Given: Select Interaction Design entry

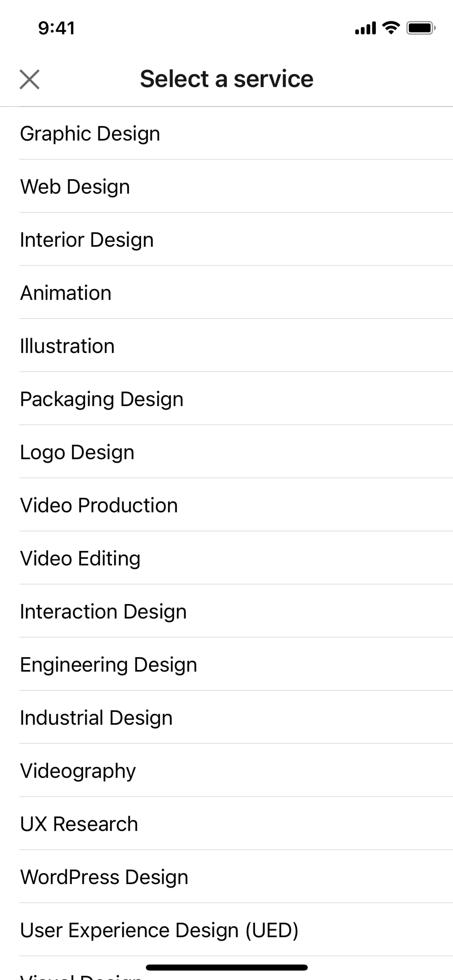Looking at the screenshot, I should [x=103, y=611].
